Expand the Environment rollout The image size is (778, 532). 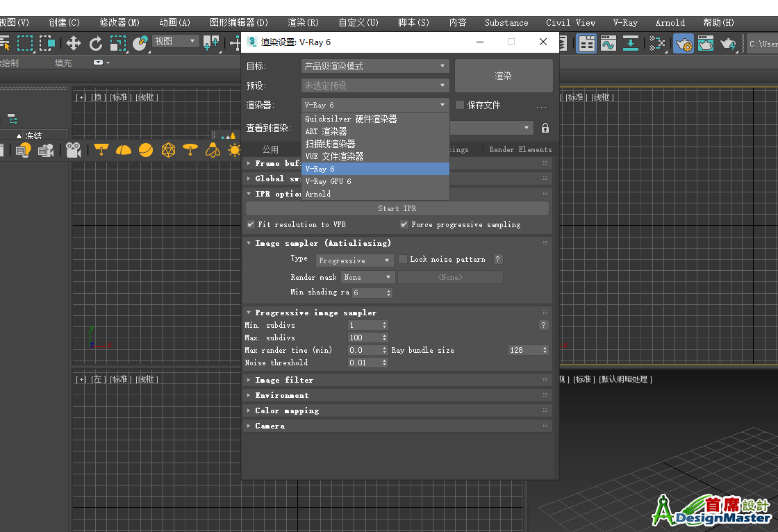[397, 395]
